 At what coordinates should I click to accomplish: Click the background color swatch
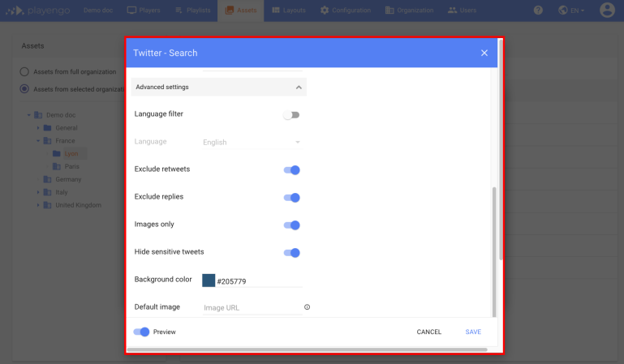click(x=209, y=280)
